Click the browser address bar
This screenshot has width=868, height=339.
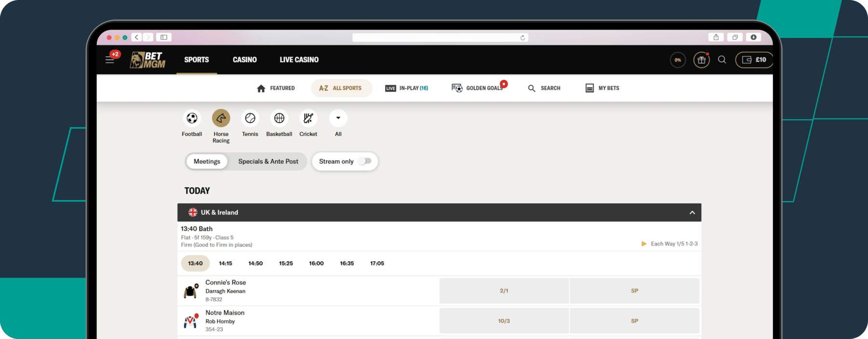440,38
